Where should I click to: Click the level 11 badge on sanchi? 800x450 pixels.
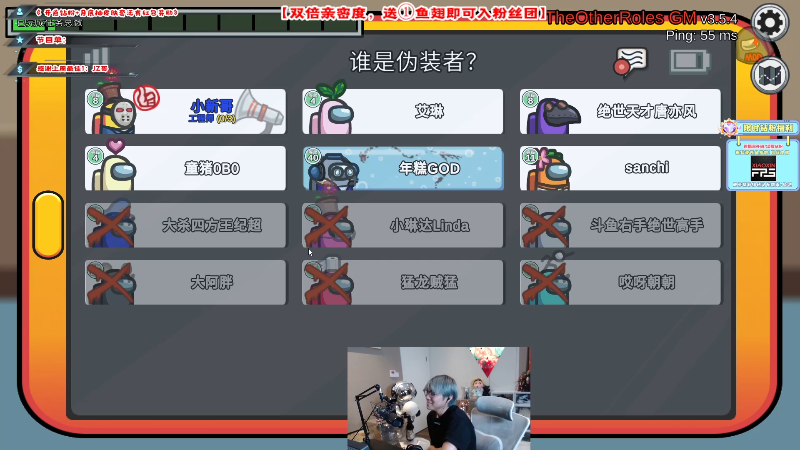(x=530, y=156)
